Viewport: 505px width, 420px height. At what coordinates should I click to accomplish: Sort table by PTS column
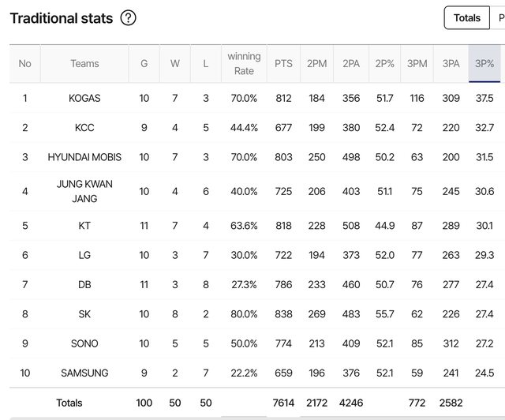tap(283, 64)
